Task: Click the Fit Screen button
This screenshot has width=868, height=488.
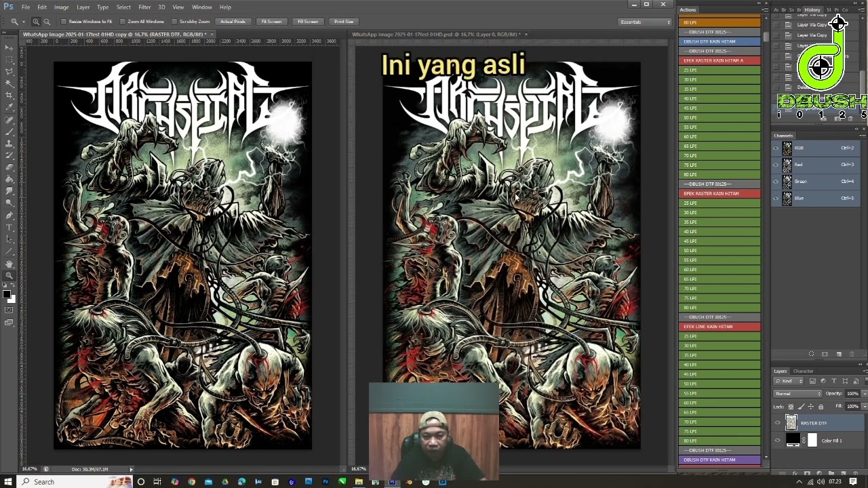Action: coord(271,22)
